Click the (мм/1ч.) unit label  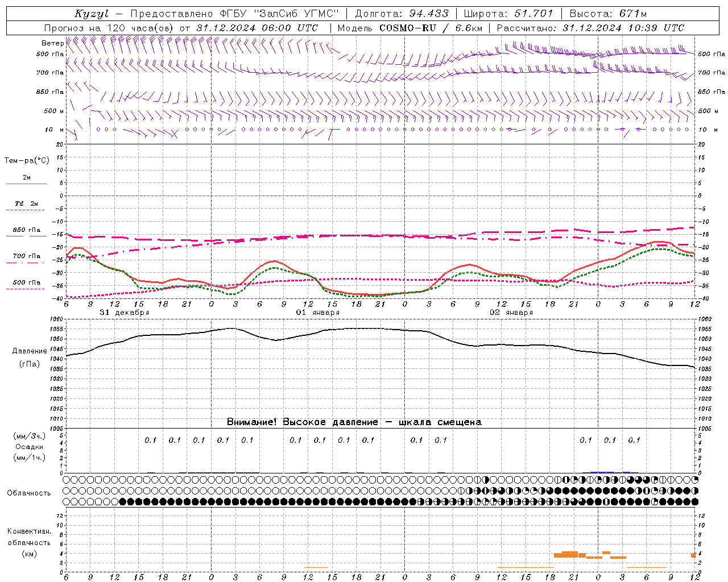[29, 458]
